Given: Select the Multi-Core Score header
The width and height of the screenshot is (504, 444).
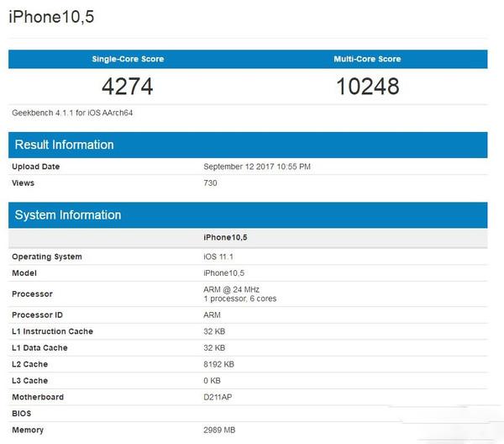Looking at the screenshot, I should click(x=367, y=59).
